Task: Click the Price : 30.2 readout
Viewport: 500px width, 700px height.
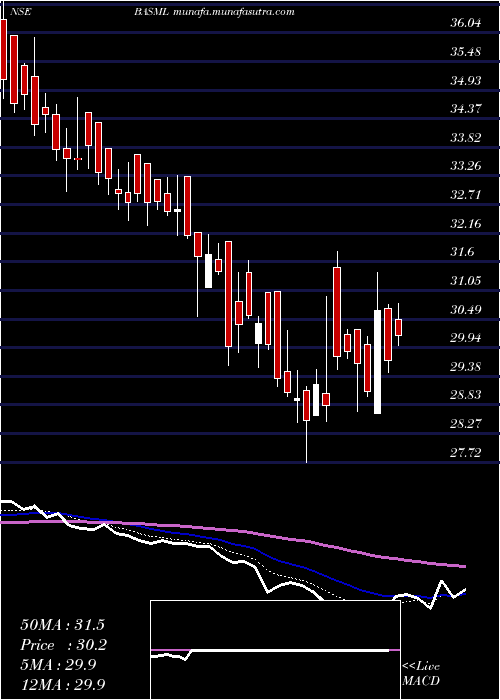Action: (x=64, y=645)
